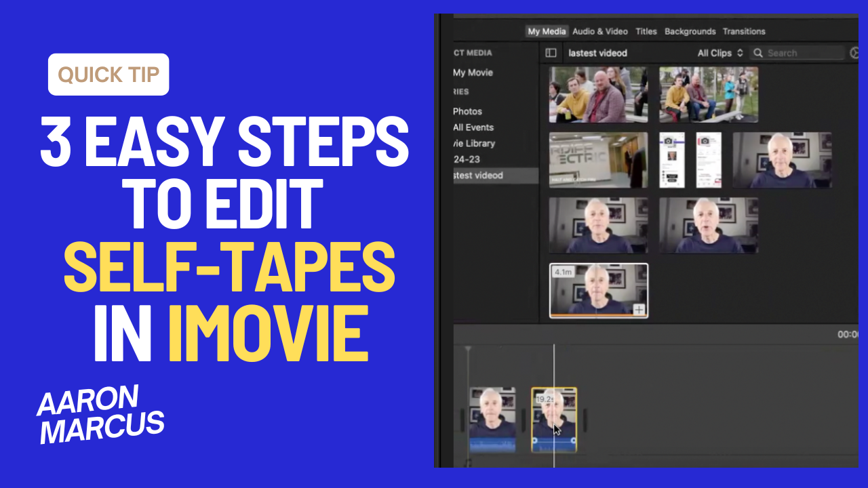The height and width of the screenshot is (488, 868).
Task: Click the right audio fade handle on the selected clip
Action: [x=574, y=441]
